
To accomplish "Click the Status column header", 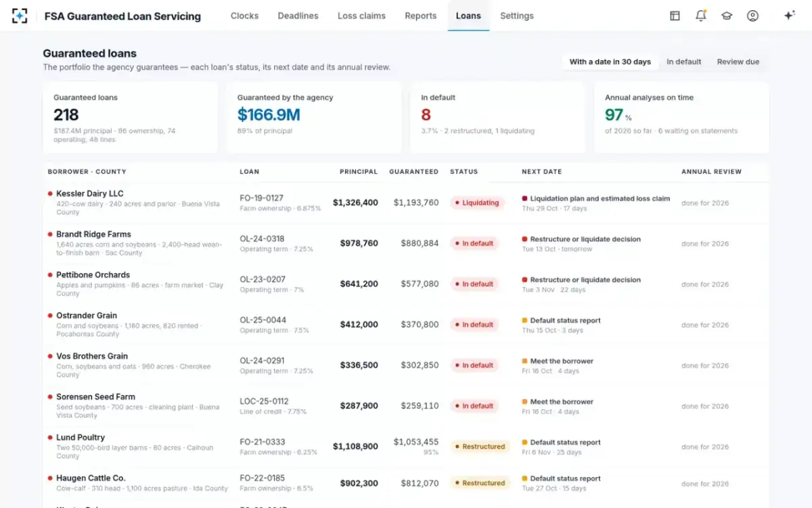I will coord(464,172).
